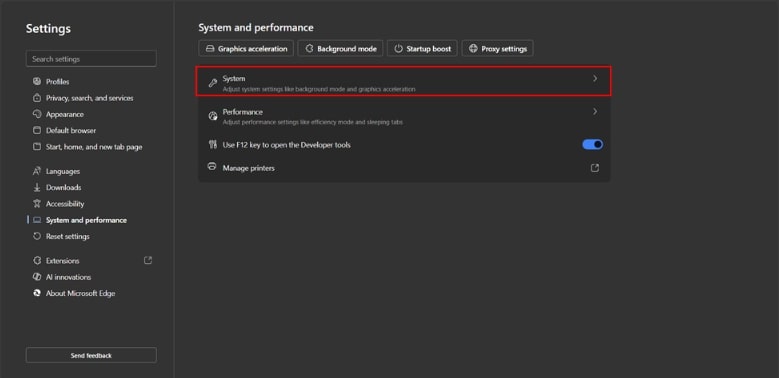This screenshot has height=378, width=781.
Task: Select Privacy, search, and services
Action: (x=90, y=98)
